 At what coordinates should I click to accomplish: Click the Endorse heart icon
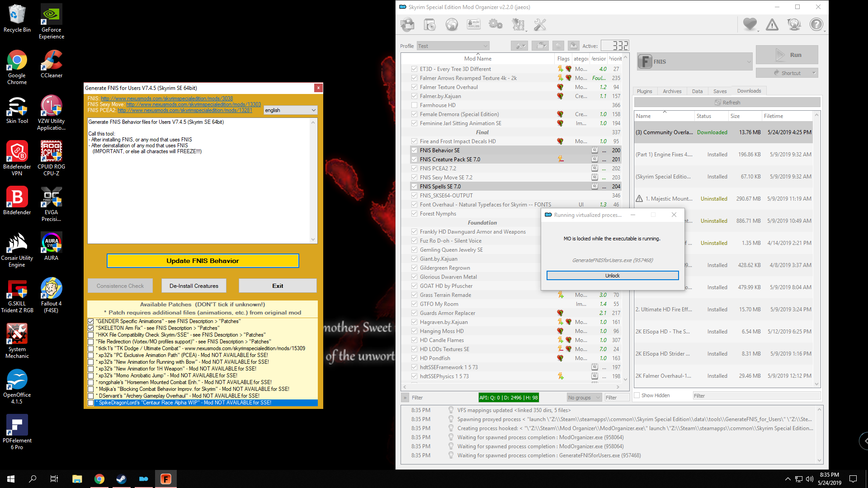750,24
